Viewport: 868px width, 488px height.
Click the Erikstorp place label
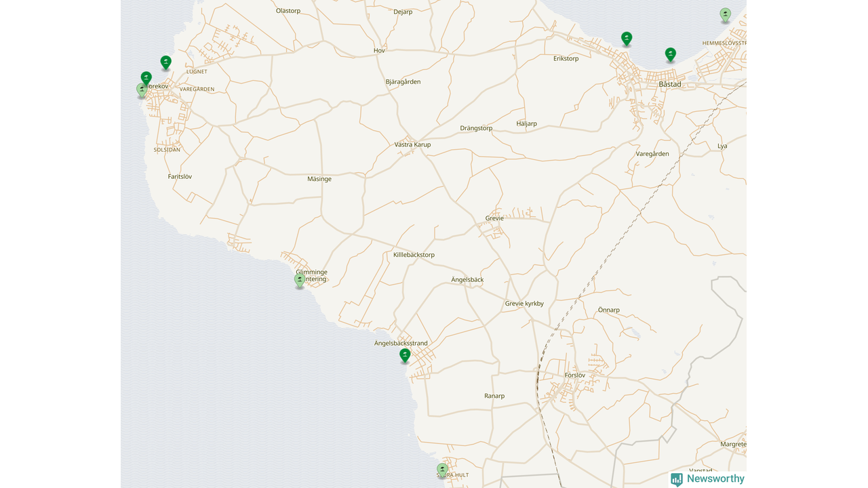tap(566, 58)
